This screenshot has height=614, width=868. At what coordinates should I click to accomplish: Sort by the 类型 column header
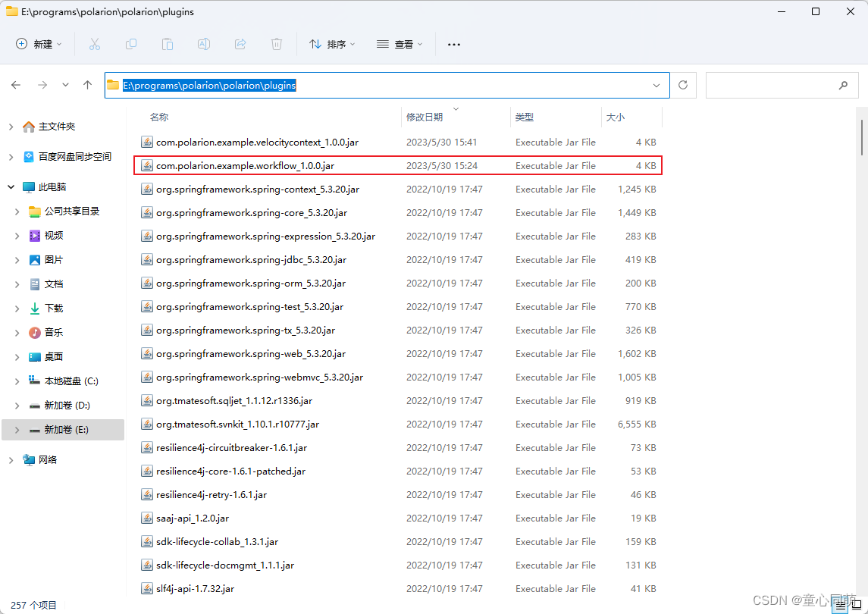(x=525, y=117)
